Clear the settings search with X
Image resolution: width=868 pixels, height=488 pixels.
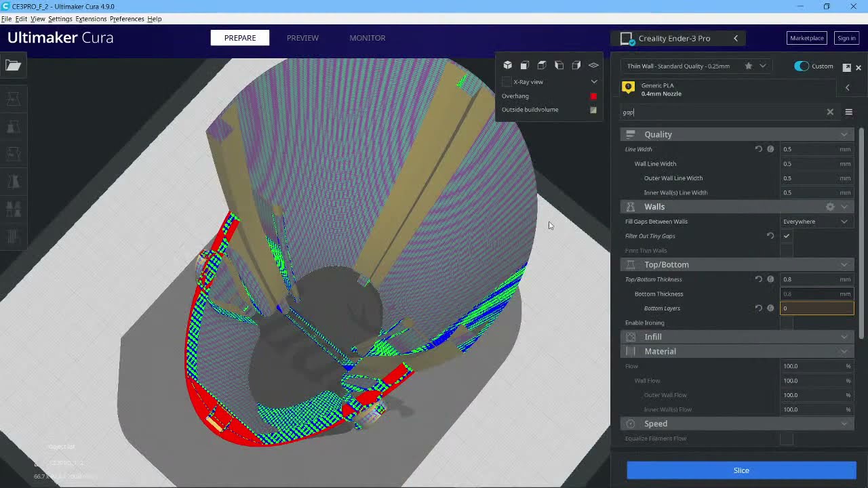point(830,113)
